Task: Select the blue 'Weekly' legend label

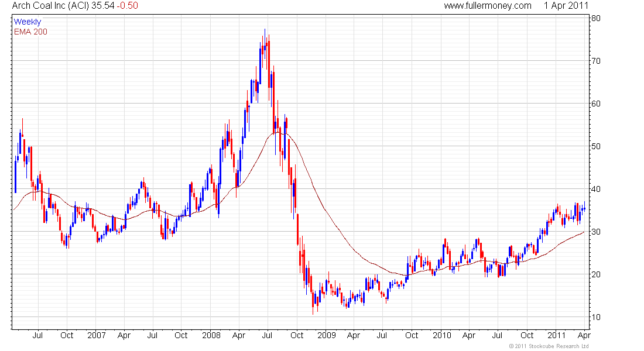Action: (28, 22)
